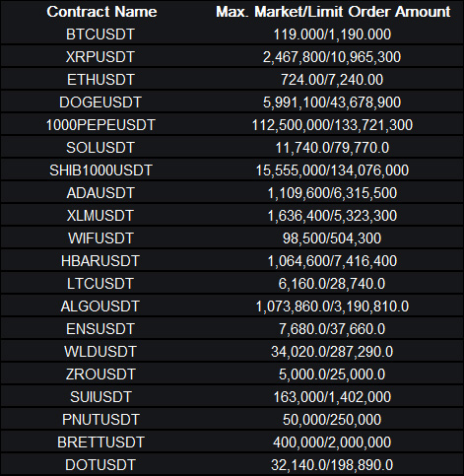Screen dimensions: 464x476
Task: Select the ENSUSDT row label
Action: point(100,329)
